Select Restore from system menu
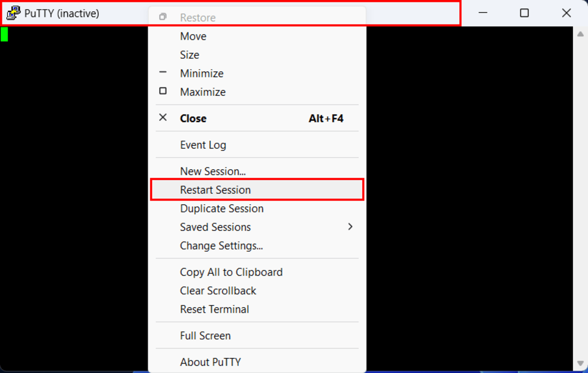This screenshot has height=373, width=588. pos(198,17)
